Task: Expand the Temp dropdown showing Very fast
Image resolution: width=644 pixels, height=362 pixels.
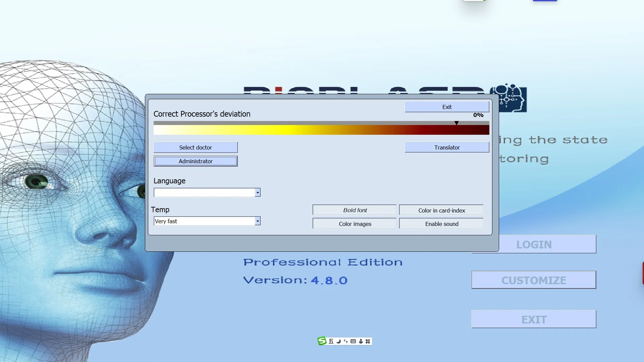Action: coord(258,221)
